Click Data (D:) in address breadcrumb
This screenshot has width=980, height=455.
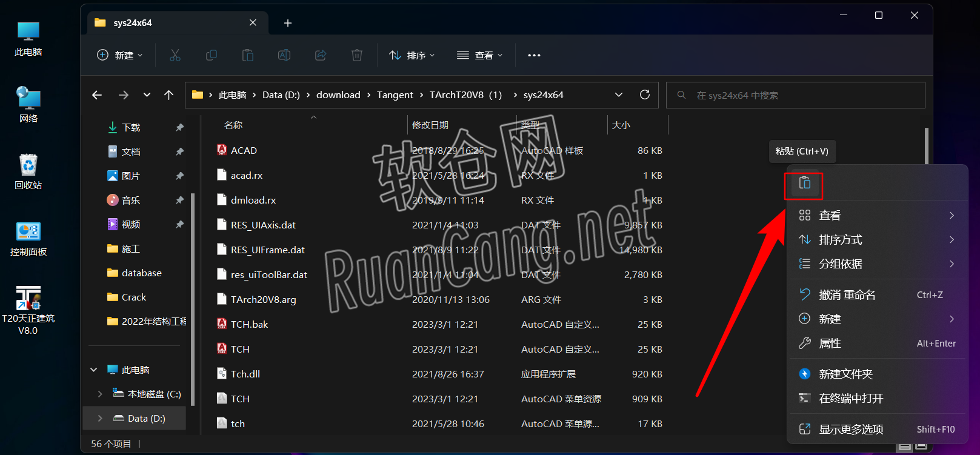(281, 95)
